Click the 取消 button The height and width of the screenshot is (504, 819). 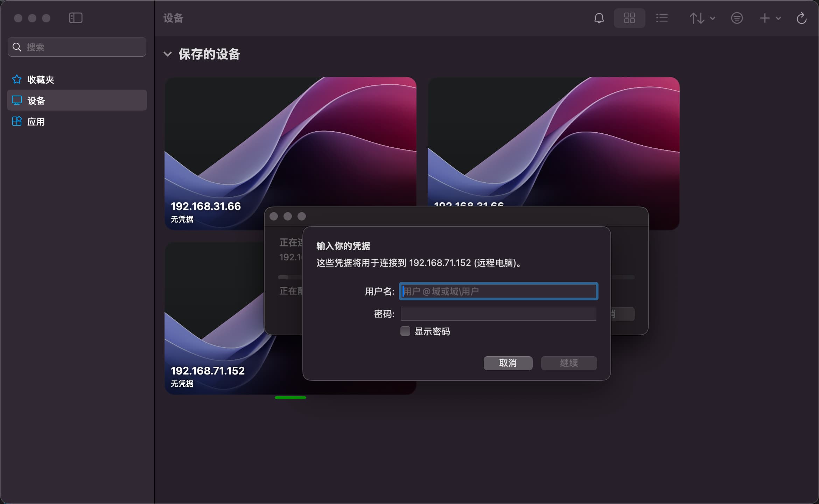coord(508,363)
